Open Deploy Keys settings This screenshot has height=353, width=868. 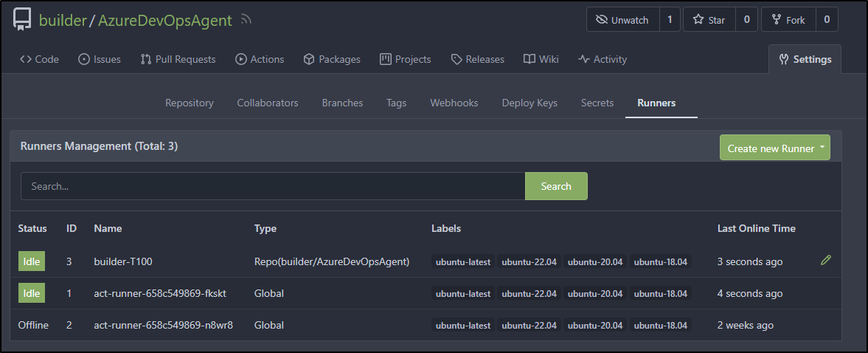pos(530,103)
